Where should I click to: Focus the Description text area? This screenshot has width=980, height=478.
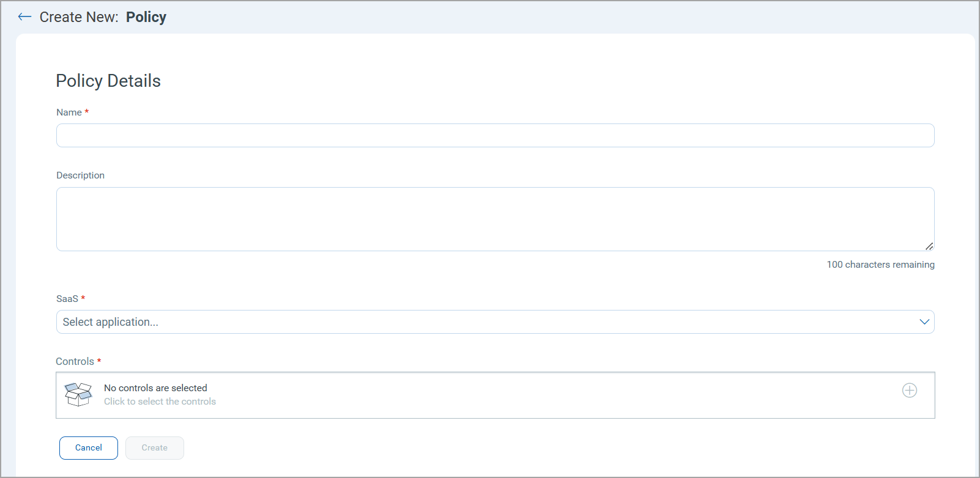click(495, 219)
